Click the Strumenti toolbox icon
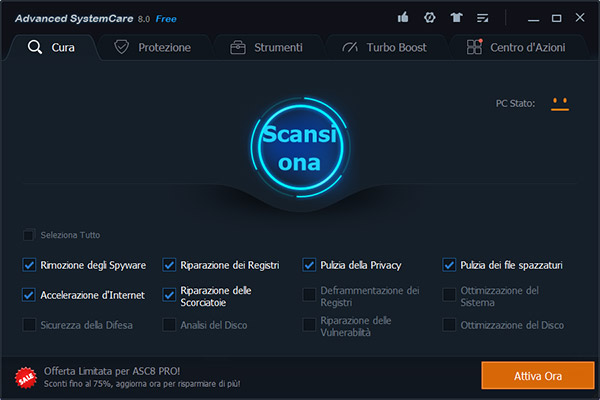This screenshot has height=400, width=600. (238, 47)
